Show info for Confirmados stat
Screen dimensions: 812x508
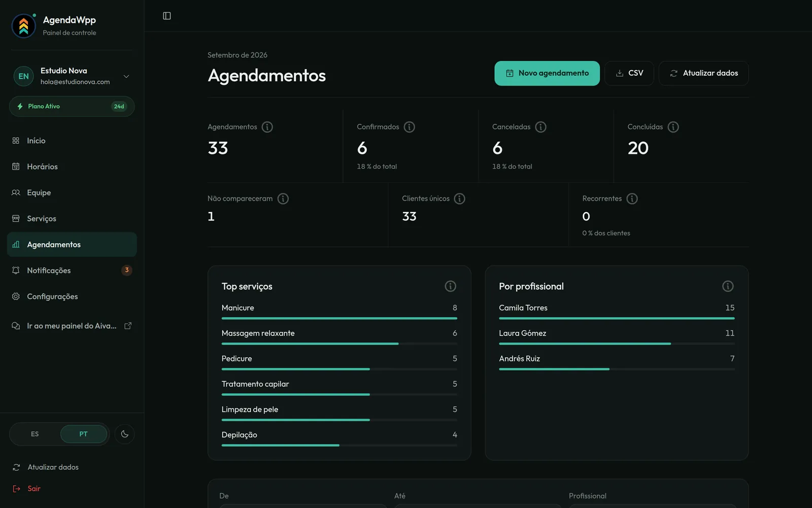tap(410, 127)
